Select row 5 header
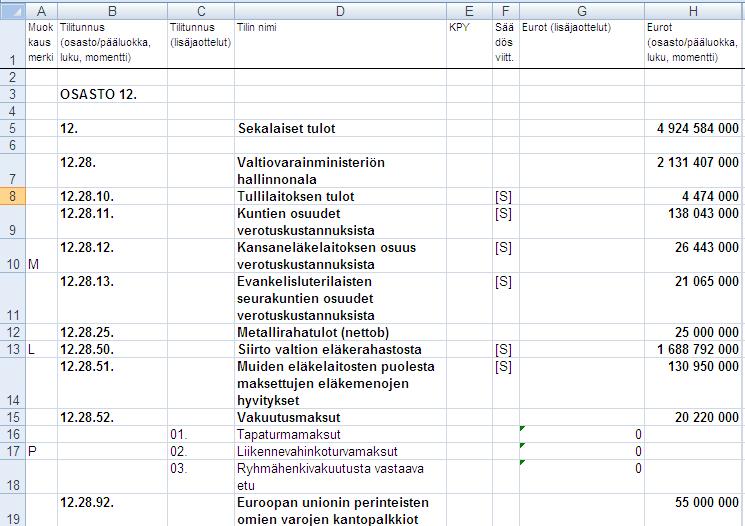745x526 pixels. pyautogui.click(x=12, y=128)
